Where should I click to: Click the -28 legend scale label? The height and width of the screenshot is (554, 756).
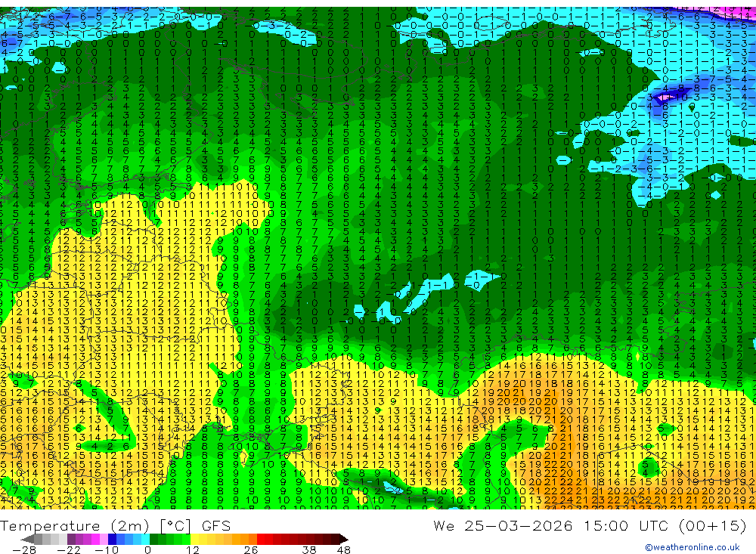[x=24, y=549]
